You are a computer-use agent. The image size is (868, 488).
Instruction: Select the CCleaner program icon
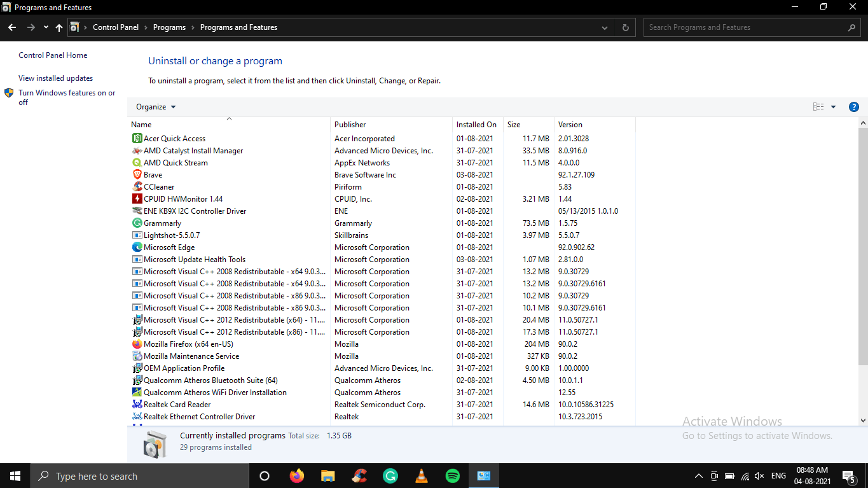(137, 186)
